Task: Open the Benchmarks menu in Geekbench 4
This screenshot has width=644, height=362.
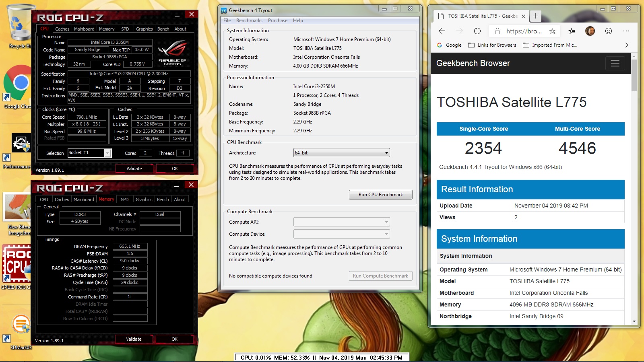Action: (x=249, y=21)
